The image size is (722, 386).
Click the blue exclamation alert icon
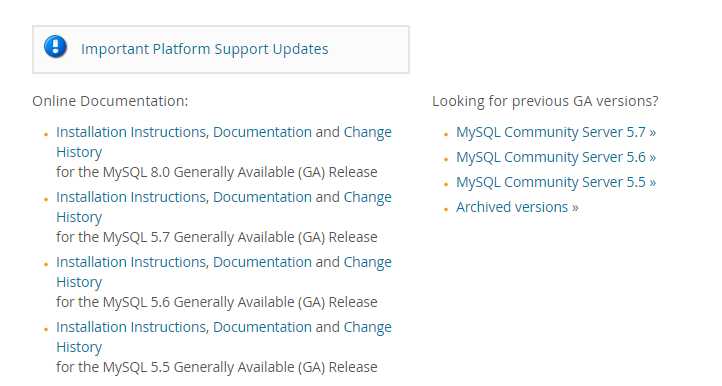55,47
